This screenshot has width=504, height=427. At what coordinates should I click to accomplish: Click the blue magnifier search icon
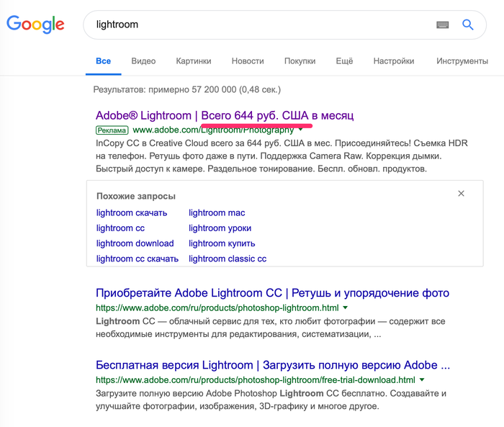click(468, 24)
